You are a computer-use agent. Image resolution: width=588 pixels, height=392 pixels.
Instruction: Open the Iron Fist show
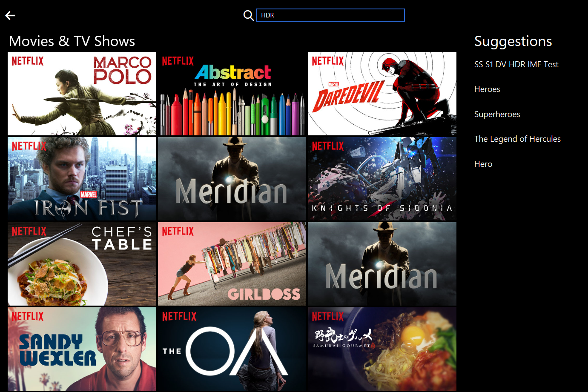(x=82, y=179)
